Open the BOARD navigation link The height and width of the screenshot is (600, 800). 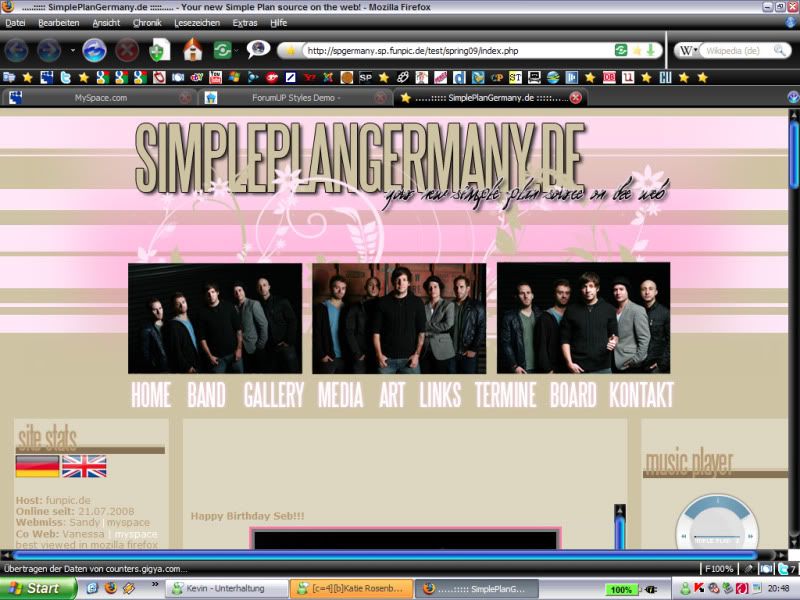[x=573, y=394]
